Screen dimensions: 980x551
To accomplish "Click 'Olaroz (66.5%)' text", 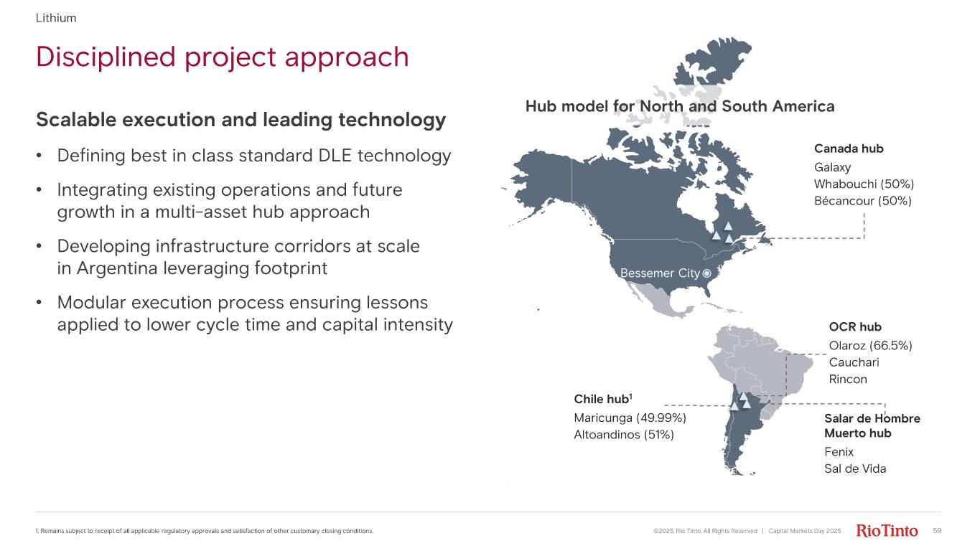I will (x=870, y=345).
